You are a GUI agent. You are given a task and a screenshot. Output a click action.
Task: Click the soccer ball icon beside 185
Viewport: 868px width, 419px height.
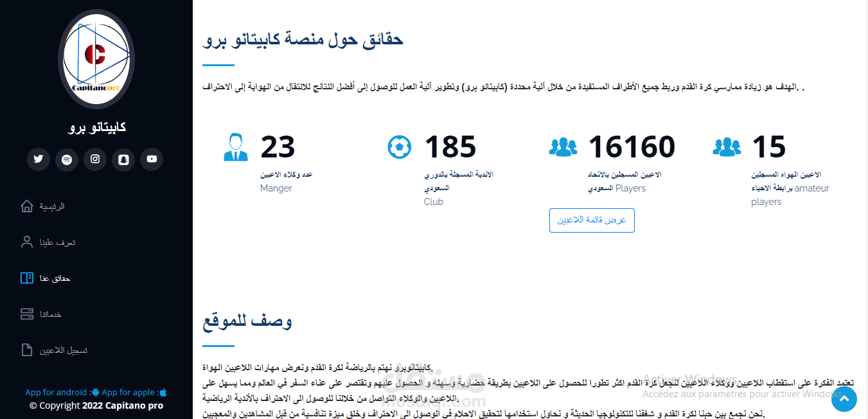point(400,147)
